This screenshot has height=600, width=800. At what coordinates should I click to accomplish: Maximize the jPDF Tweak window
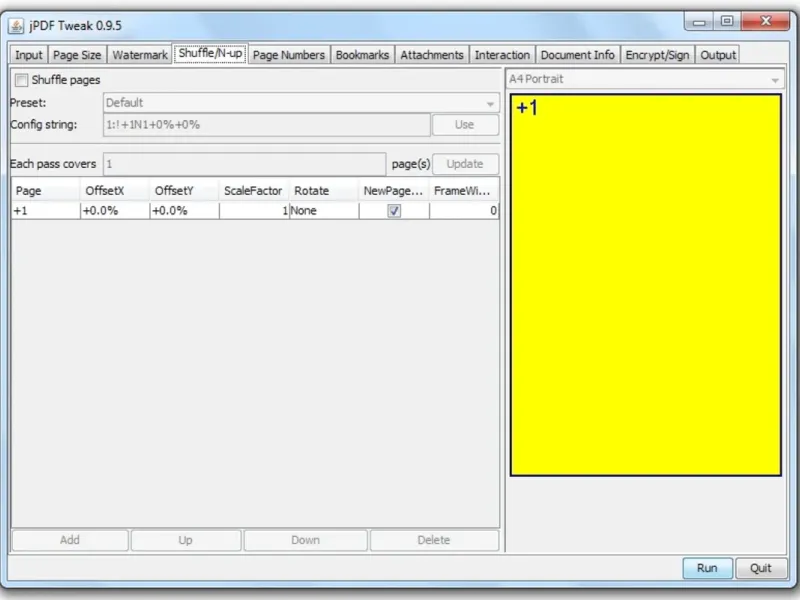727,21
